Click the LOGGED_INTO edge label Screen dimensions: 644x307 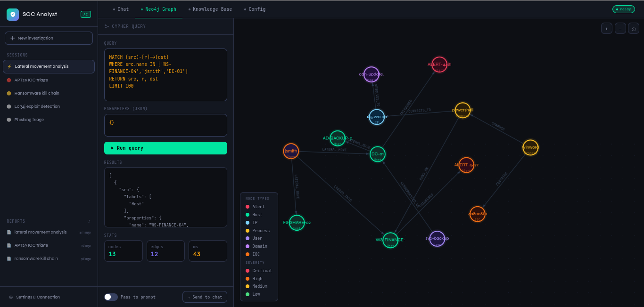click(x=343, y=193)
